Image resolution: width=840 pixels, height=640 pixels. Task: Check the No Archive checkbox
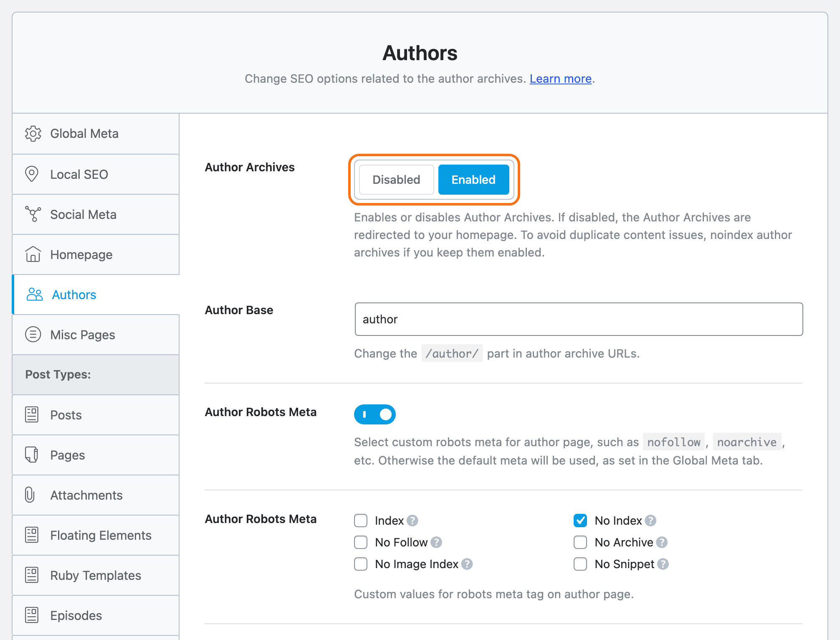[x=580, y=542]
